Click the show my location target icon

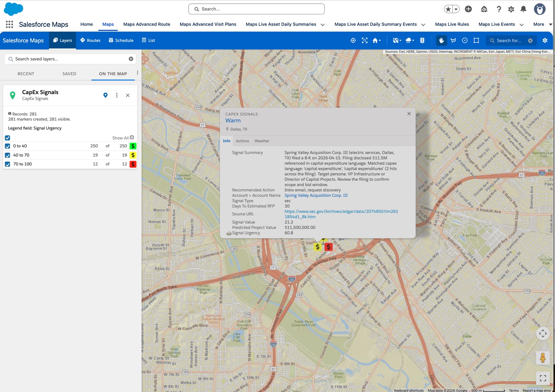[x=353, y=41]
